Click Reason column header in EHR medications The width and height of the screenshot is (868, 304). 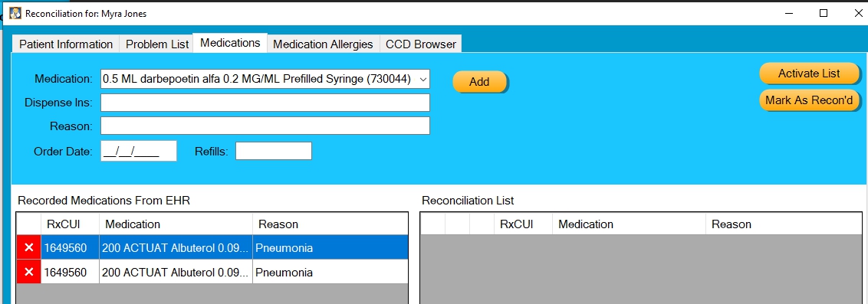330,224
